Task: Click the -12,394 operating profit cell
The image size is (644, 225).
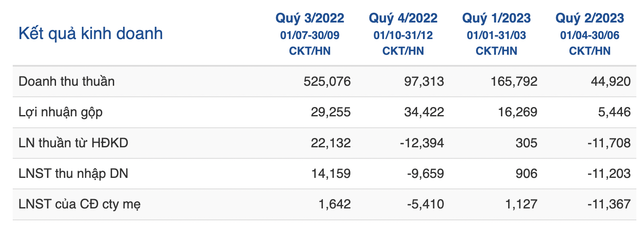Action: pos(423,143)
